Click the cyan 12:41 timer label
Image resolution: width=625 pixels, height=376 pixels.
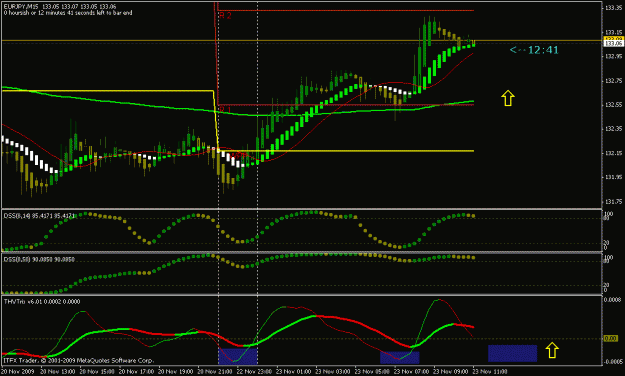pos(534,50)
